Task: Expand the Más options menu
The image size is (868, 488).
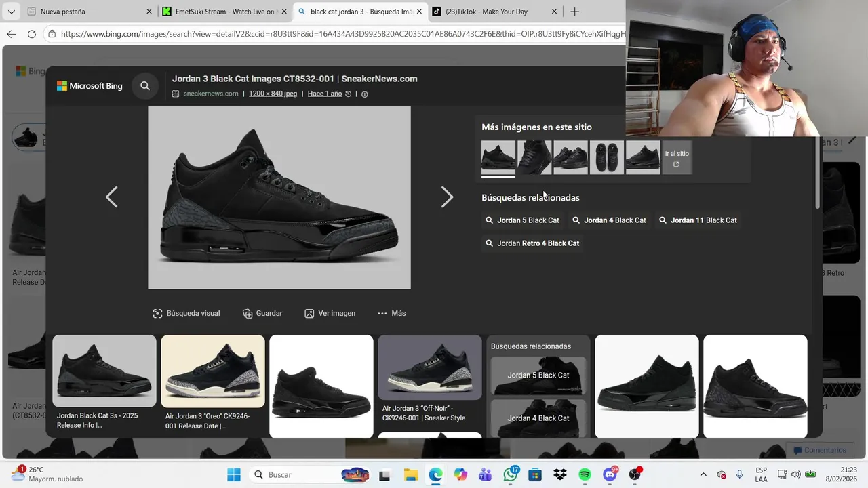Action: 391,313
